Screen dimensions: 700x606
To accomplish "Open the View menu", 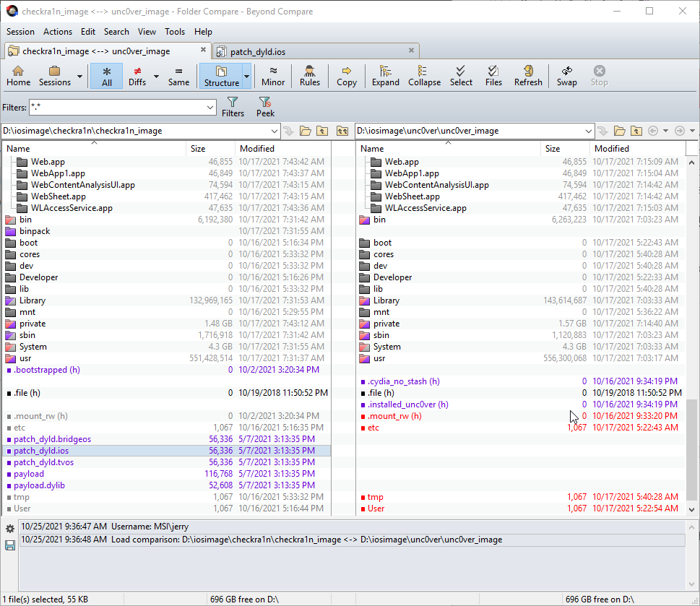I will tap(147, 32).
